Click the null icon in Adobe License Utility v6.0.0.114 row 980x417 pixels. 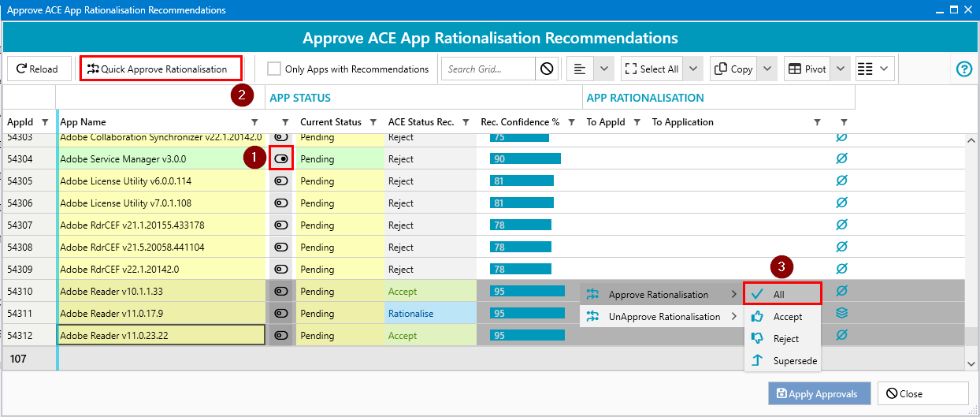coord(841,181)
